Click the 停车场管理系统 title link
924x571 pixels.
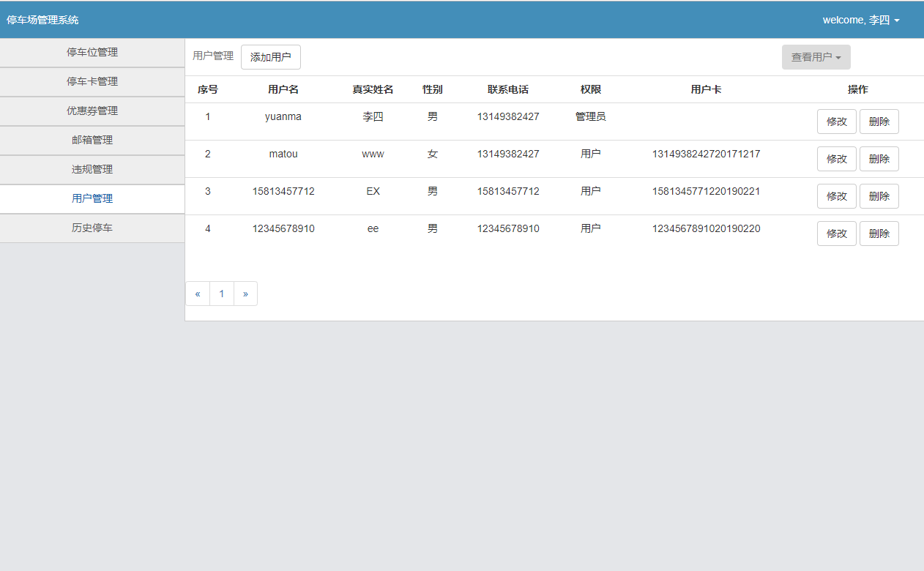(x=42, y=20)
